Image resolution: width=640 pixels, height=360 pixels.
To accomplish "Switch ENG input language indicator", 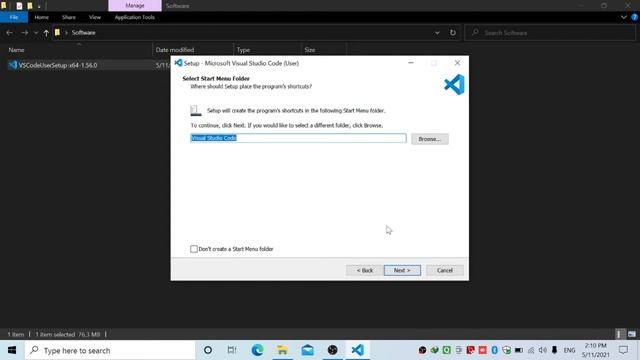I will pos(569,350).
